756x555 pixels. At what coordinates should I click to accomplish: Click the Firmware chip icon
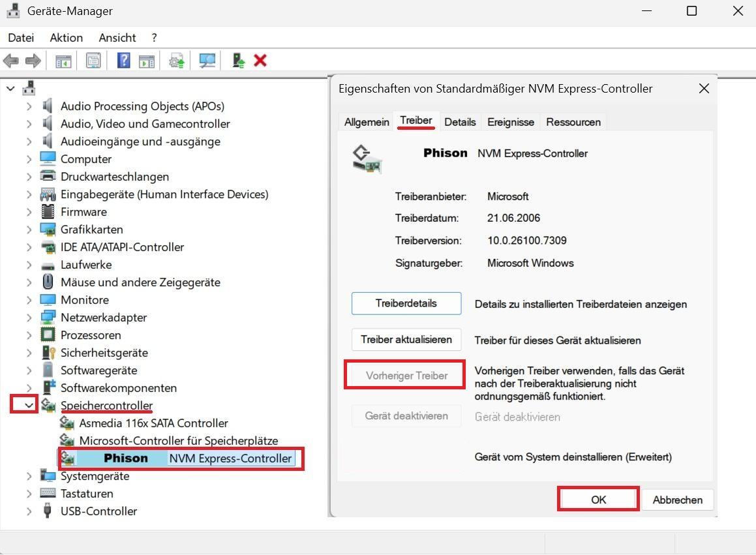point(48,212)
